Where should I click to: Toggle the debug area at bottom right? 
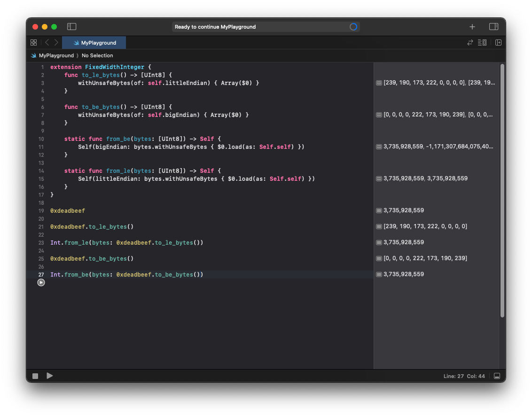(497, 376)
